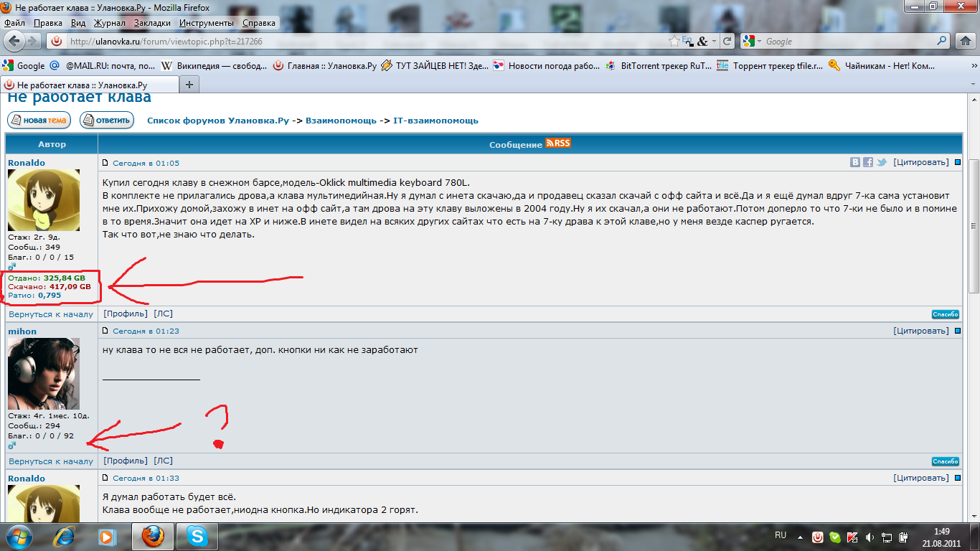
Task: Click the site identity icon in address bar
Action: [57, 41]
